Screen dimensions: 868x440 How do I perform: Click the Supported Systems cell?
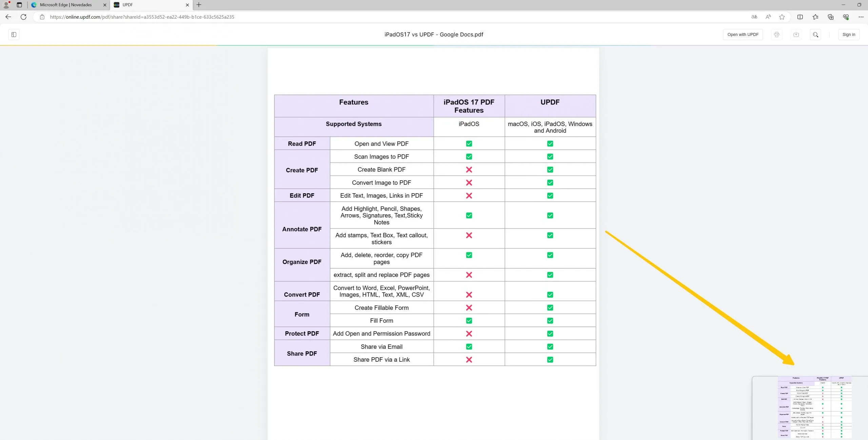pos(354,127)
